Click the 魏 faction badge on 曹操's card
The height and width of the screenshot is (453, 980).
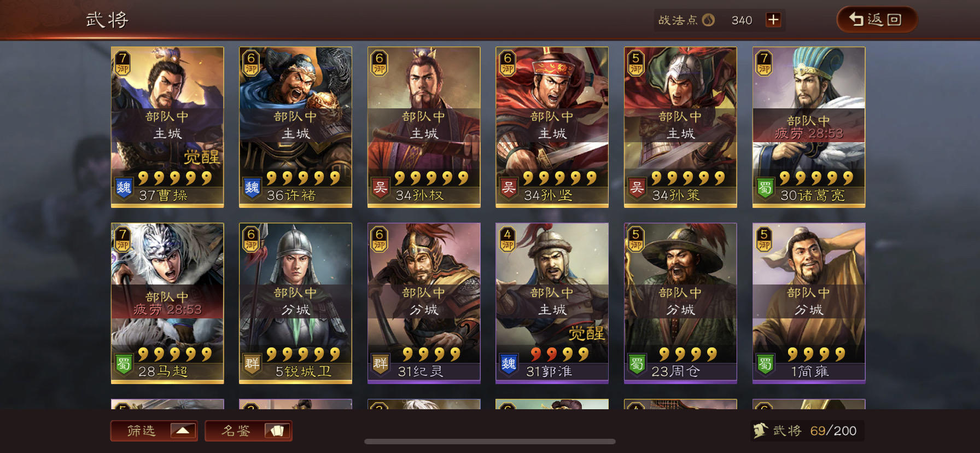click(x=124, y=188)
